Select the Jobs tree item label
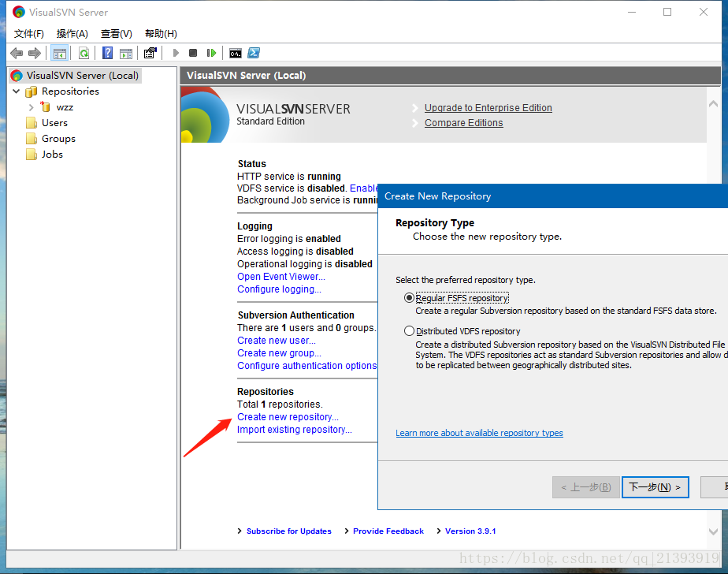The width and height of the screenshot is (728, 574). [x=52, y=155]
